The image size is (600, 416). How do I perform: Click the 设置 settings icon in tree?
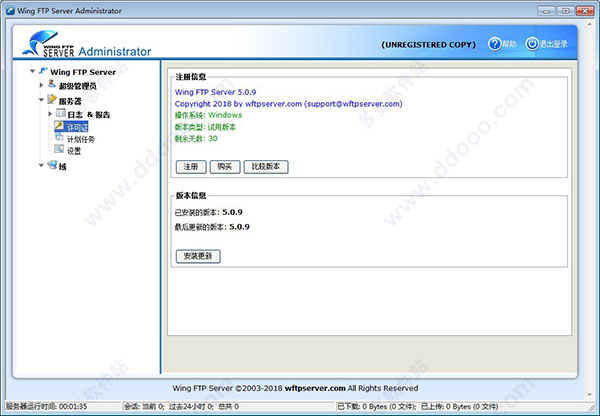(59, 149)
